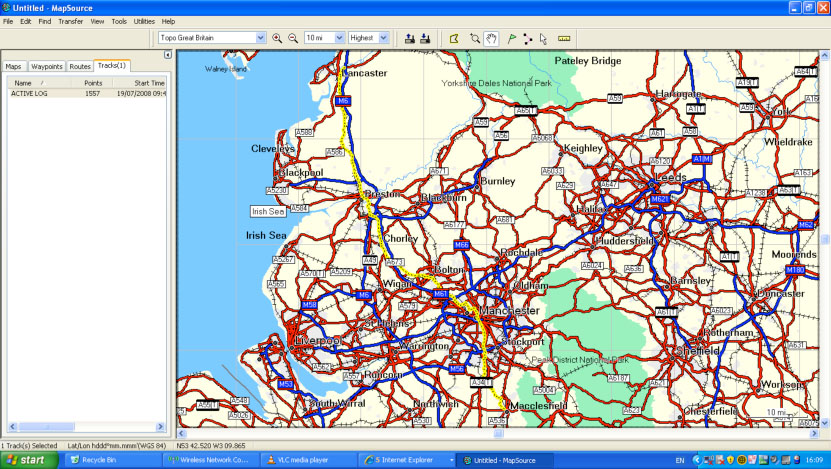Switch to the Routes tab
Image resolution: width=831 pixels, height=469 pixels.
coord(80,66)
